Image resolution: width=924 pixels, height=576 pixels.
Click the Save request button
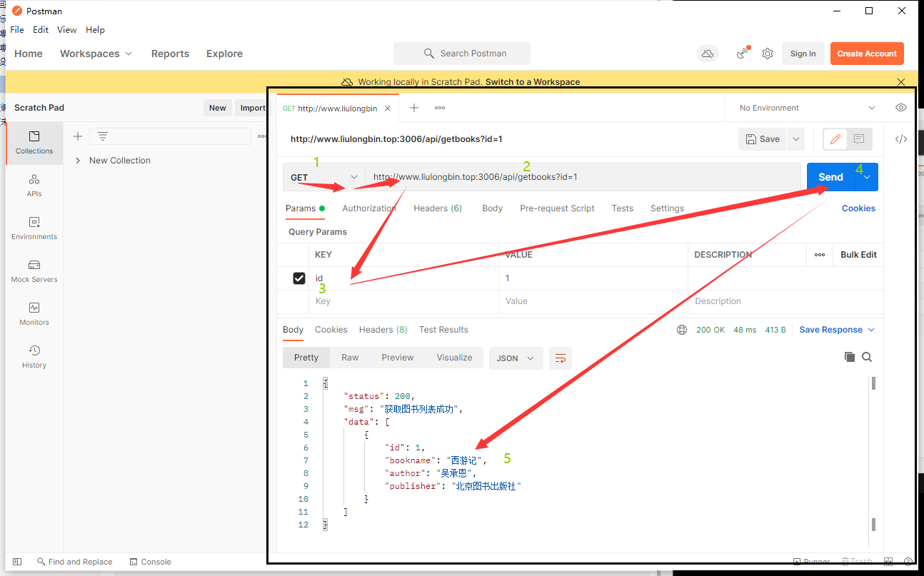pos(763,139)
